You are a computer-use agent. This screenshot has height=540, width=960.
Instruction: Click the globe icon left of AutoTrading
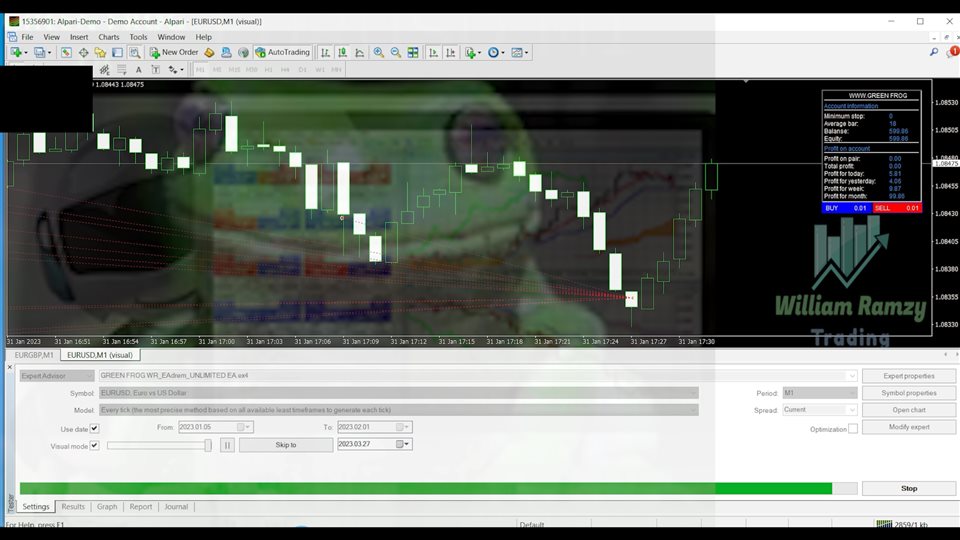click(x=244, y=53)
